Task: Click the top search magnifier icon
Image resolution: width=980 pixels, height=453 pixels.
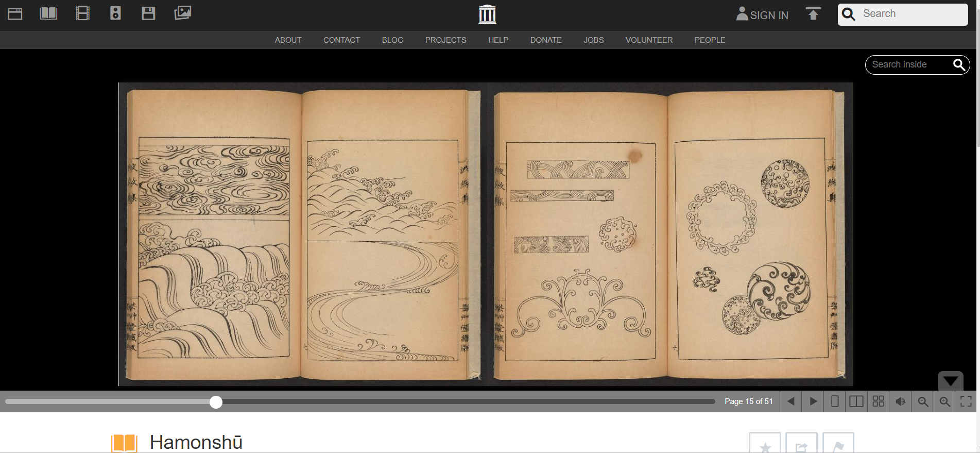Action: [849, 14]
